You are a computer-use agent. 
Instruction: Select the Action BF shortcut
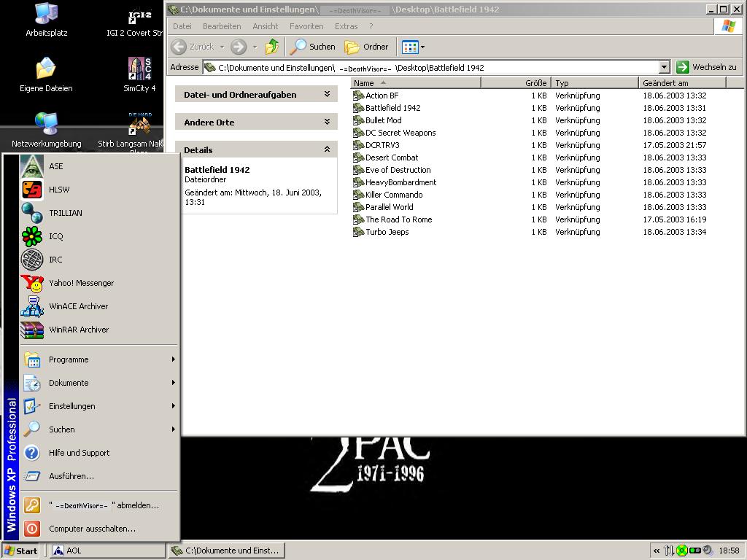point(376,96)
